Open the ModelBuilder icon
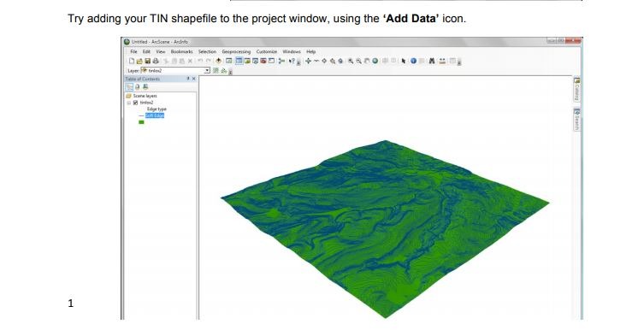Image resolution: width=644 pixels, height=336 pixels. pos(281,61)
